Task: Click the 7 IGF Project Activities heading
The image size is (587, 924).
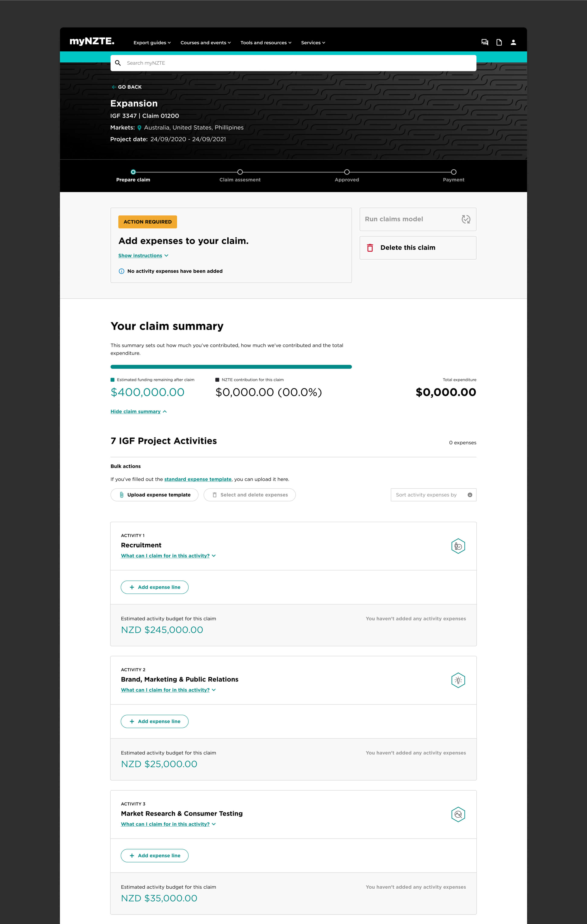Action: point(164,441)
